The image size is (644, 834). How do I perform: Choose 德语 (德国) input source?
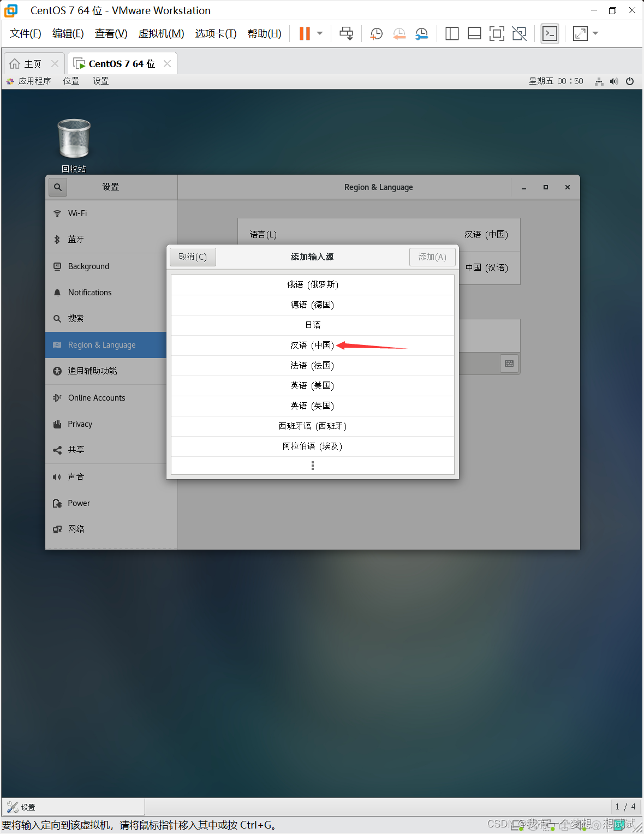[x=313, y=305]
